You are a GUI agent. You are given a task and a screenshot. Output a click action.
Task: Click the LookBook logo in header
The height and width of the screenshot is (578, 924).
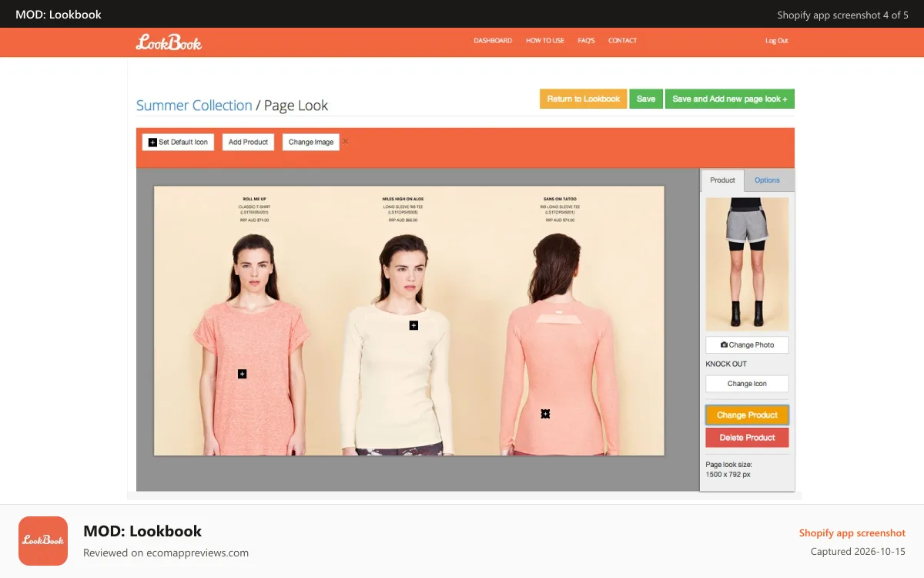(x=169, y=42)
